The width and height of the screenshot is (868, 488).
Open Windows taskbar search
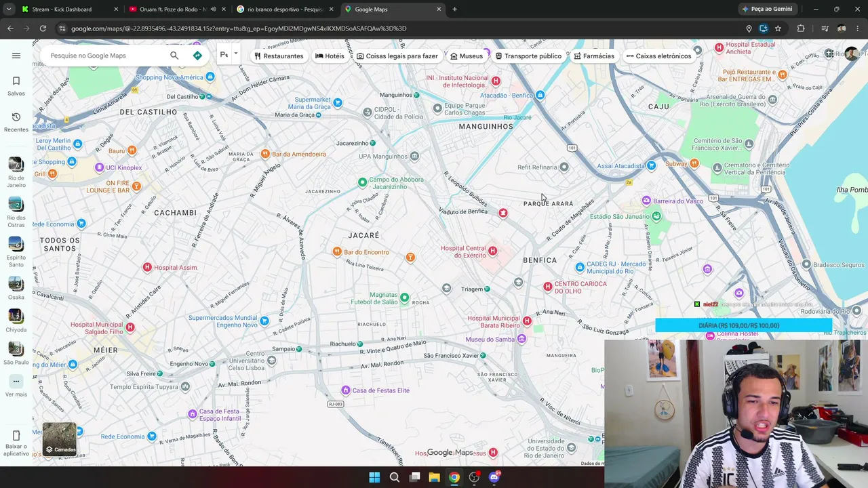coord(395,477)
